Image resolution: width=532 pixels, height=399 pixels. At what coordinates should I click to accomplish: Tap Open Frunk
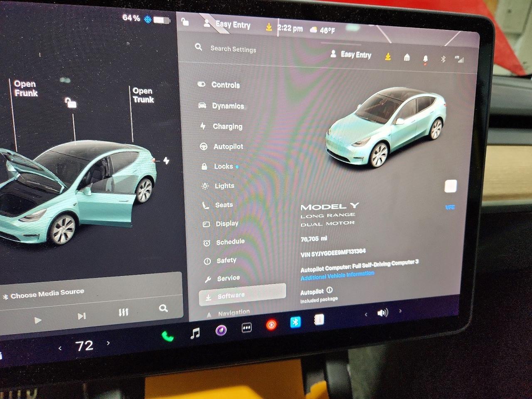pos(26,89)
